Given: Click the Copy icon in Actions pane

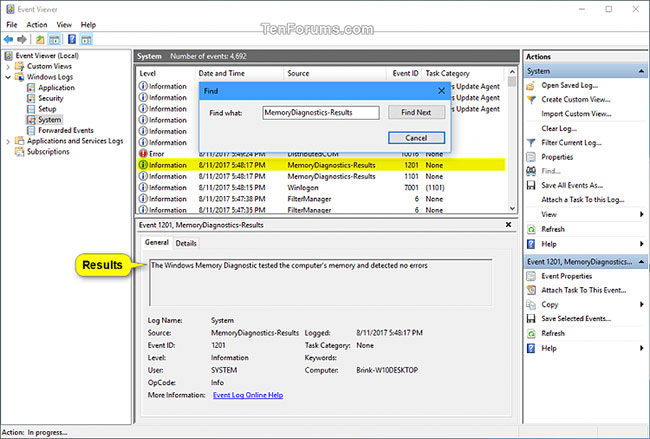Looking at the screenshot, I should point(531,304).
